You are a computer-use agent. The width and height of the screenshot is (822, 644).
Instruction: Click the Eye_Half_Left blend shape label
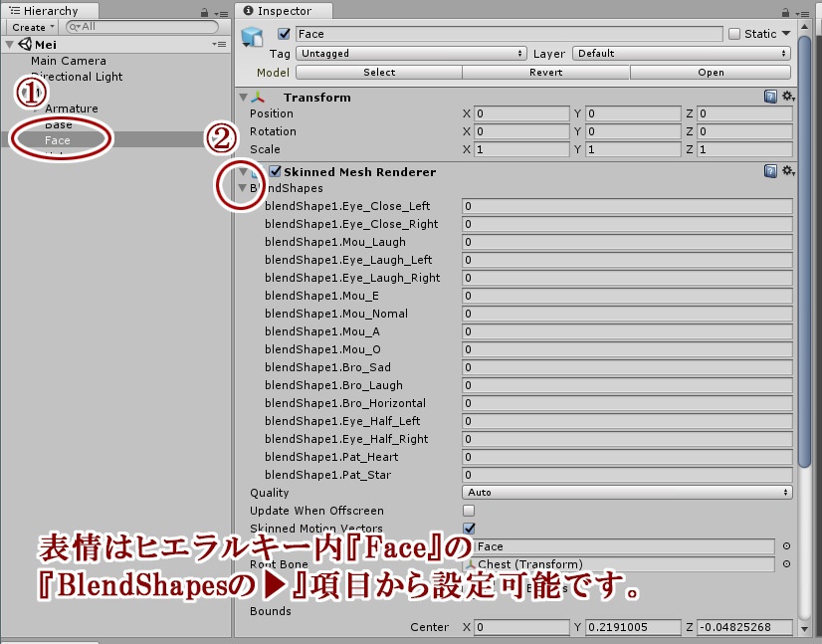342,421
